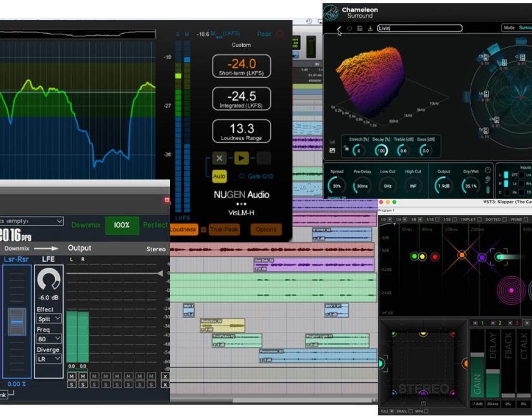
Task: Open the Diverge LR dropdown
Action: [49, 359]
